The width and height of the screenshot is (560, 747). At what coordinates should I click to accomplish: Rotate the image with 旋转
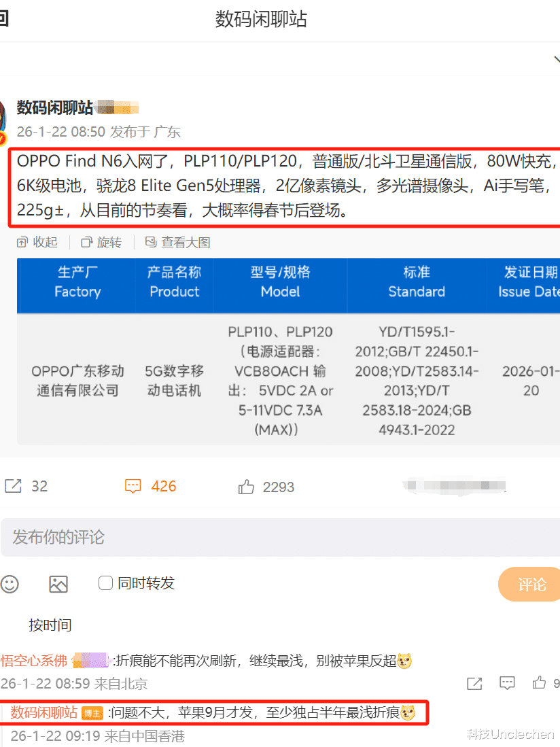[101, 243]
